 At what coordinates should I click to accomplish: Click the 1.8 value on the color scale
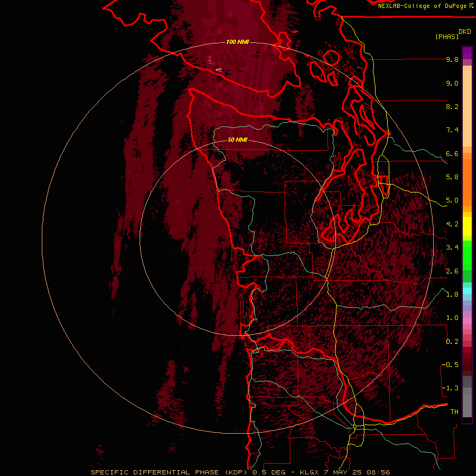(x=452, y=295)
